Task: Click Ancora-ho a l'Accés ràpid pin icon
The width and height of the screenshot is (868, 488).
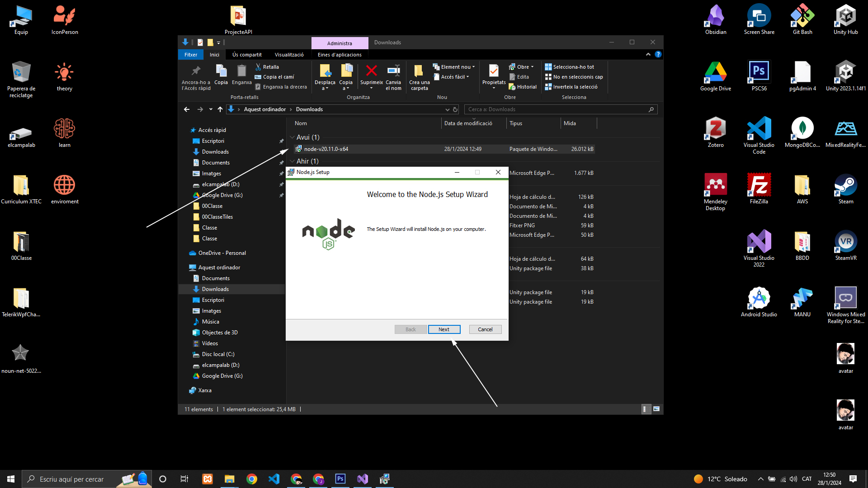Action: tap(196, 71)
